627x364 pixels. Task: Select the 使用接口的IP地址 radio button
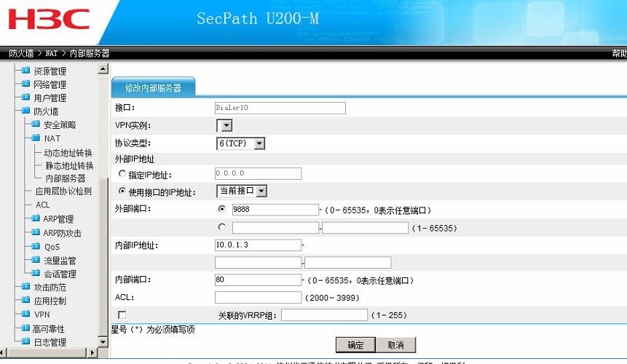coord(122,191)
